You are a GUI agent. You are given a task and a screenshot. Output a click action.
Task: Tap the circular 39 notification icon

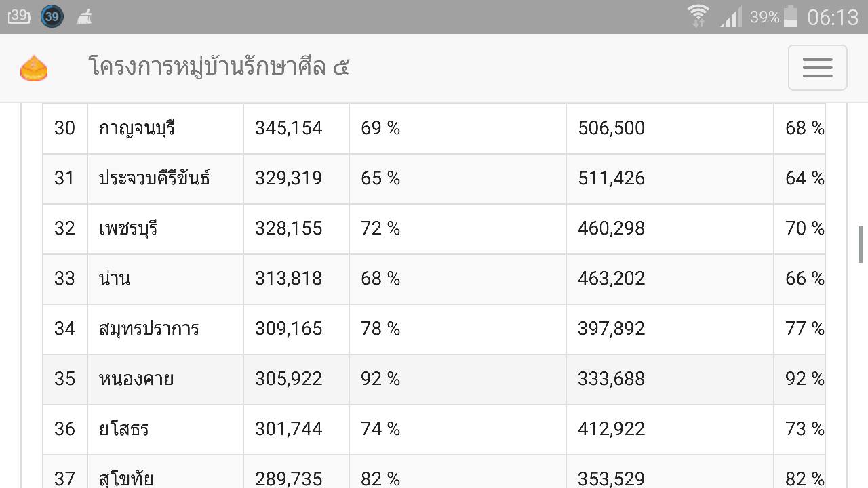click(52, 16)
